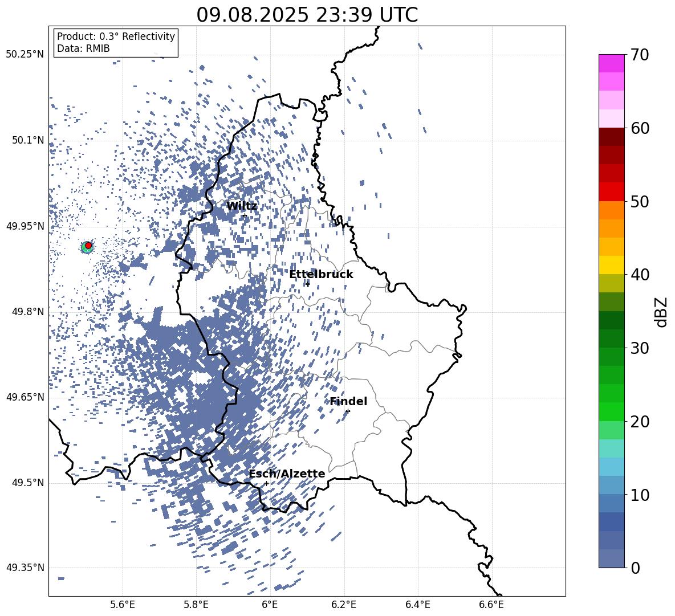Click the bright red colorbar segment above 50
Screen dimensions: 675x616
click(612, 192)
